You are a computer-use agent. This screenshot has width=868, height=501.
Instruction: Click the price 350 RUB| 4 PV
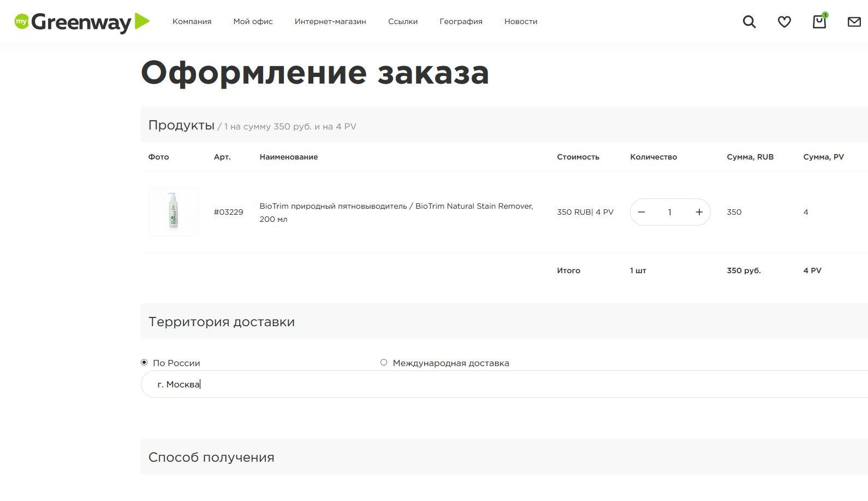click(585, 212)
